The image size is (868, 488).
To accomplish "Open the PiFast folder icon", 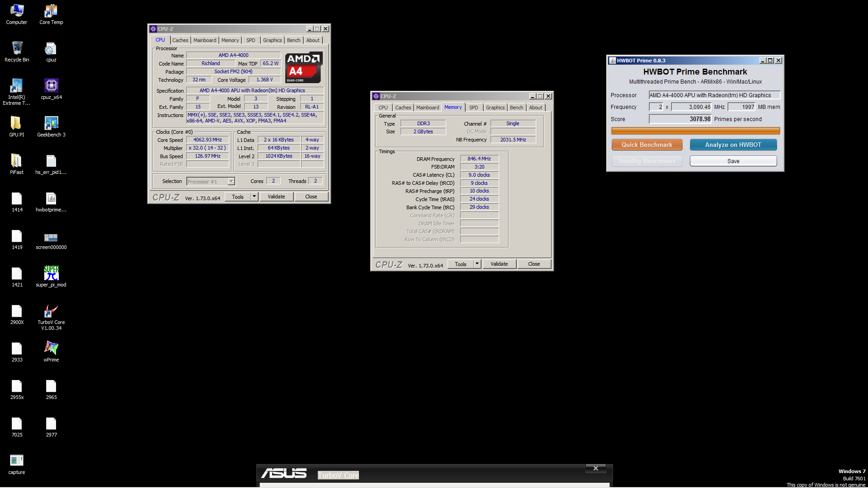I will click(x=17, y=164).
